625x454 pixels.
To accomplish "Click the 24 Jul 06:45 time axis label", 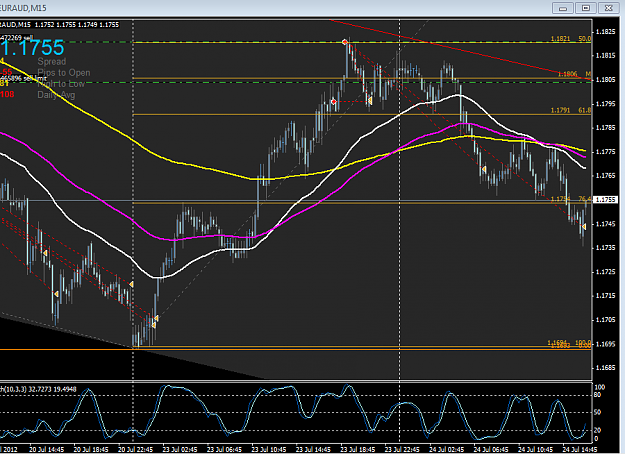I will (x=491, y=449).
